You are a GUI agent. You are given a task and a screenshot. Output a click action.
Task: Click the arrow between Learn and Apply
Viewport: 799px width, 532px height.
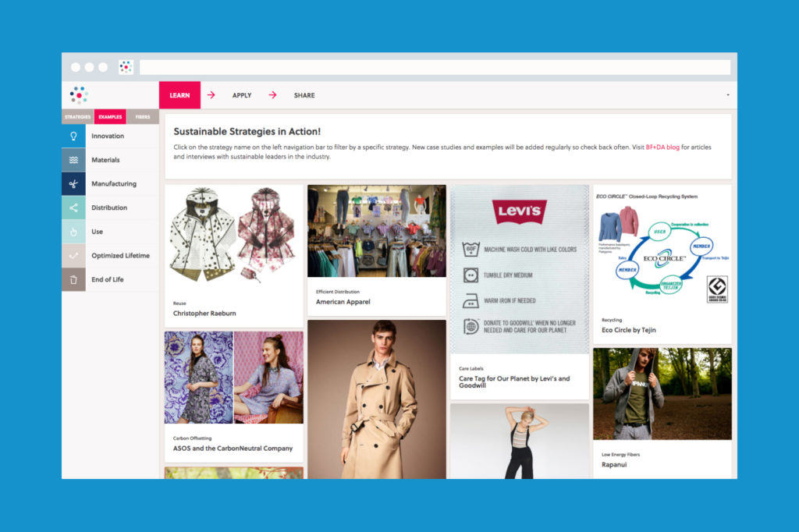click(211, 95)
